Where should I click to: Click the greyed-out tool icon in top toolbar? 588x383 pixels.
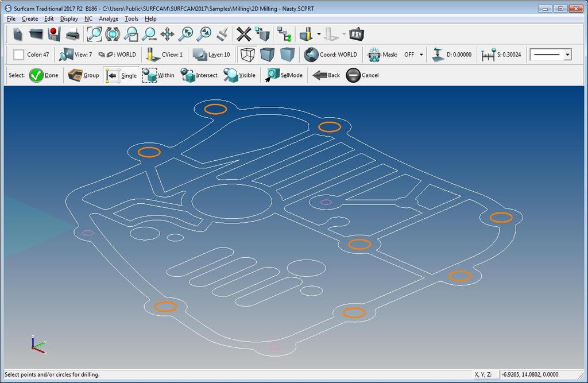tap(331, 34)
